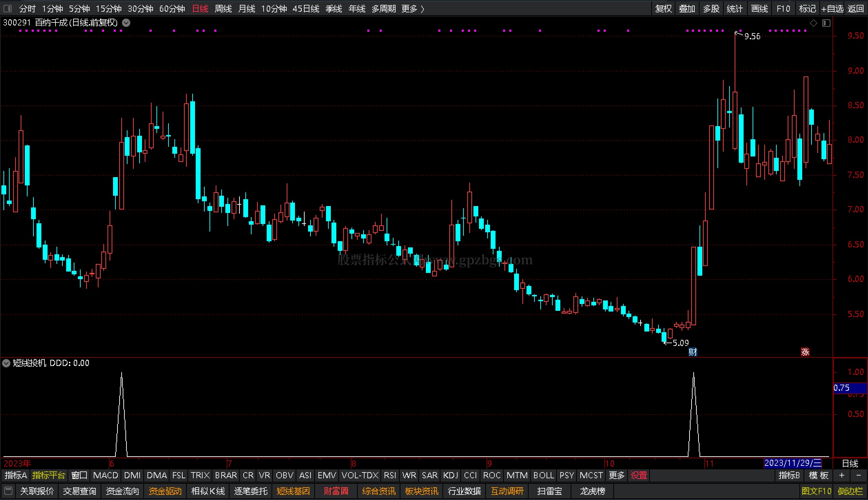Select the 指标A tab
The image size is (868, 500).
(16, 476)
